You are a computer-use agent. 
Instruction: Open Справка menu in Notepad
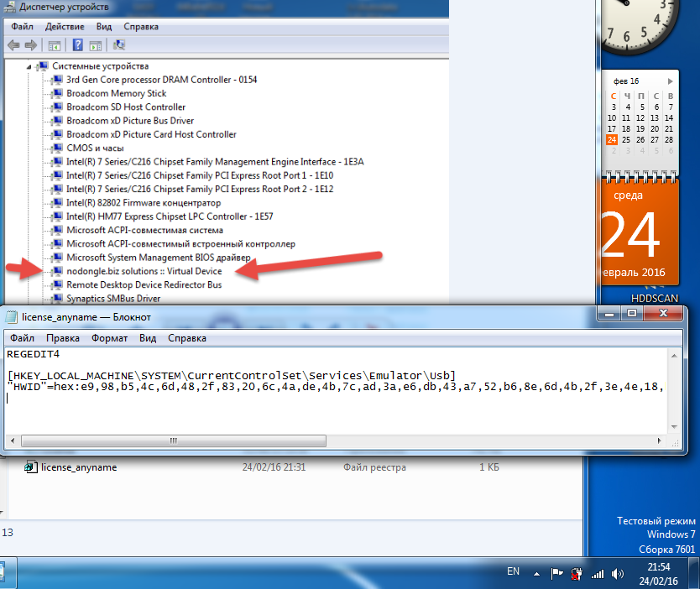(187, 338)
